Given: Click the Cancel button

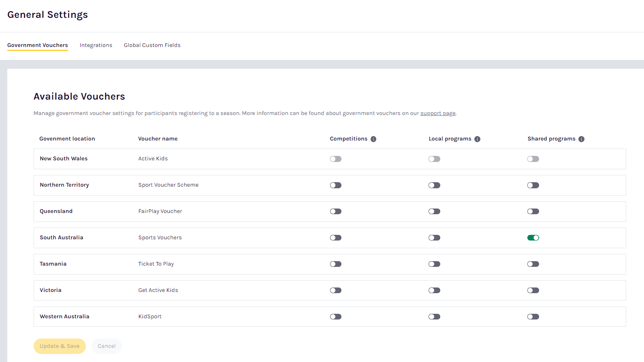Looking at the screenshot, I should click(107, 346).
